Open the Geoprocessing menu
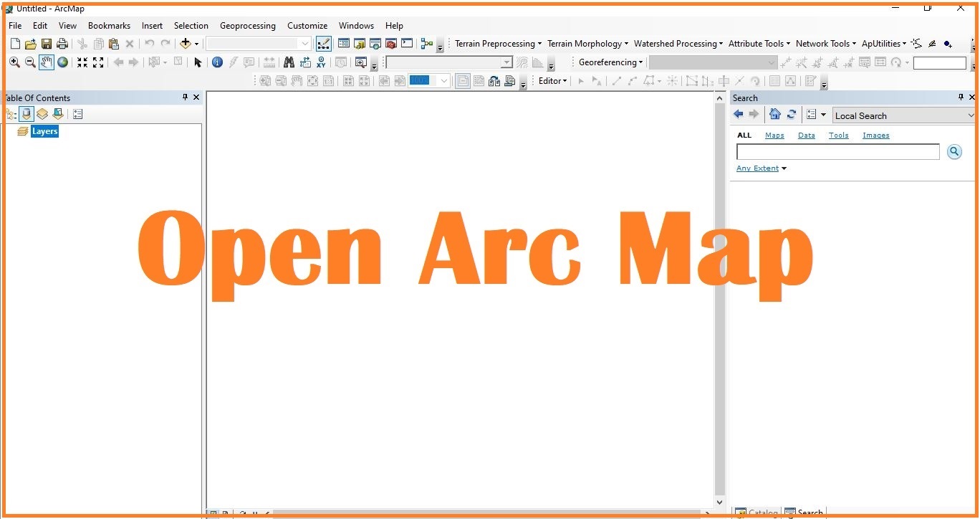 pyautogui.click(x=248, y=25)
